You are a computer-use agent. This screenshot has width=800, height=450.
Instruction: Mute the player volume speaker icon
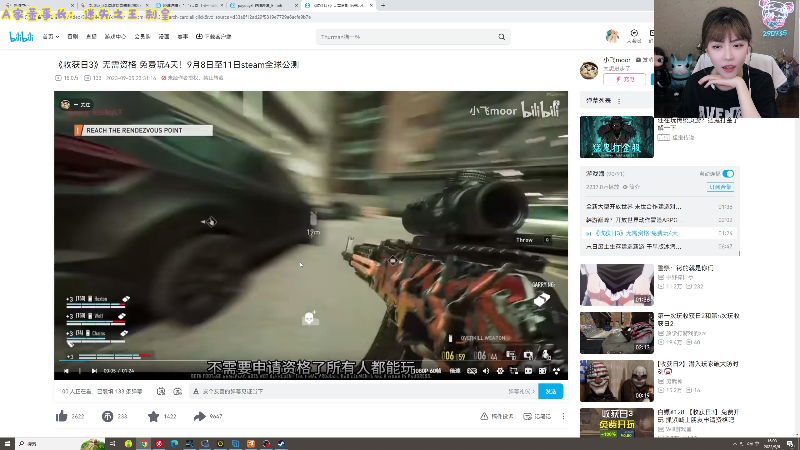486,371
